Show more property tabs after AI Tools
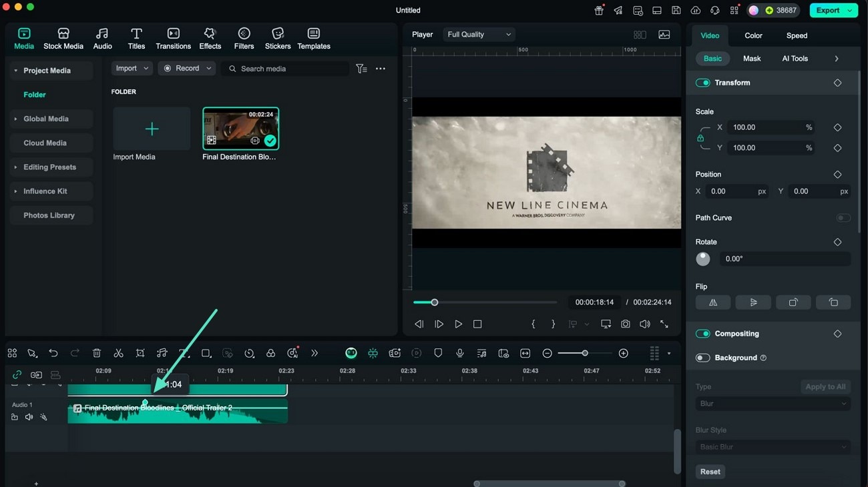 837,59
